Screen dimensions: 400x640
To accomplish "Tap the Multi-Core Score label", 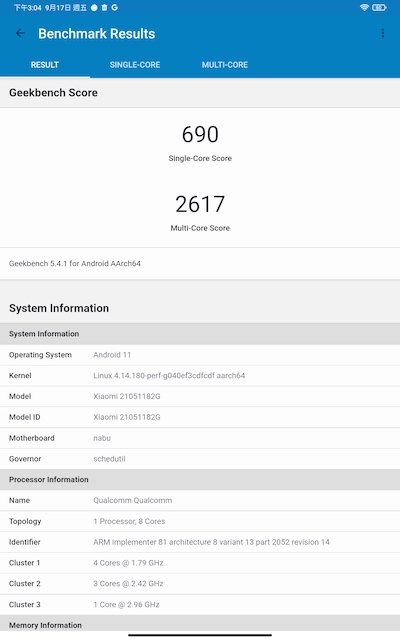I will tap(200, 228).
